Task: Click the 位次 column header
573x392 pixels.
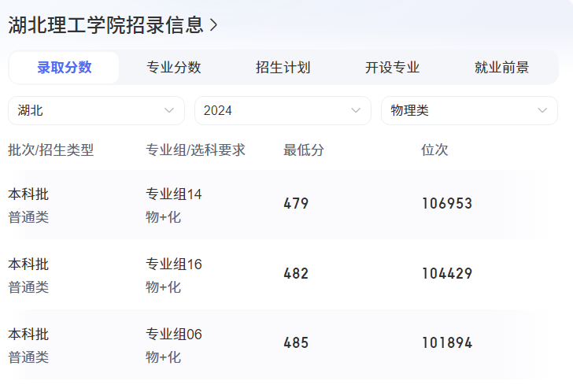Action: click(434, 150)
